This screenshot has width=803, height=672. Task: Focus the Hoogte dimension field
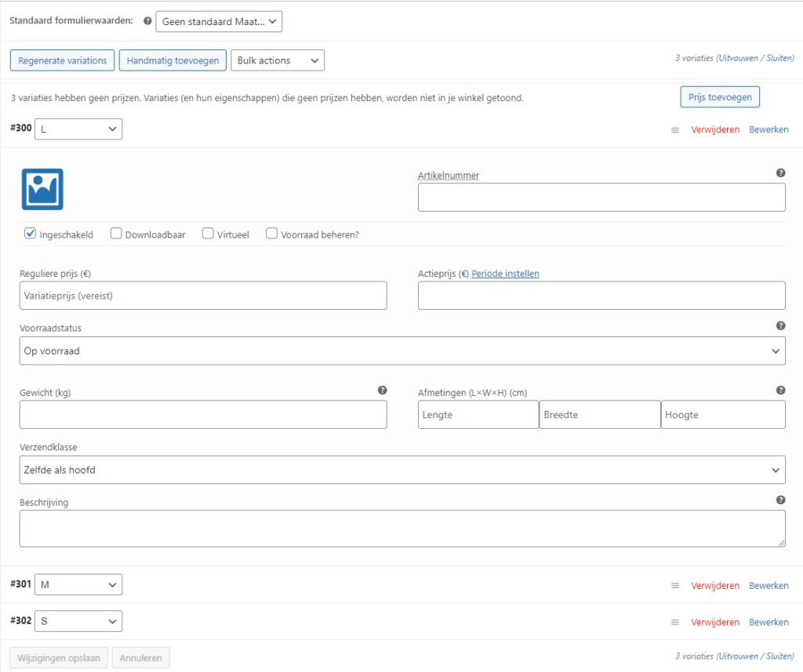pos(723,414)
